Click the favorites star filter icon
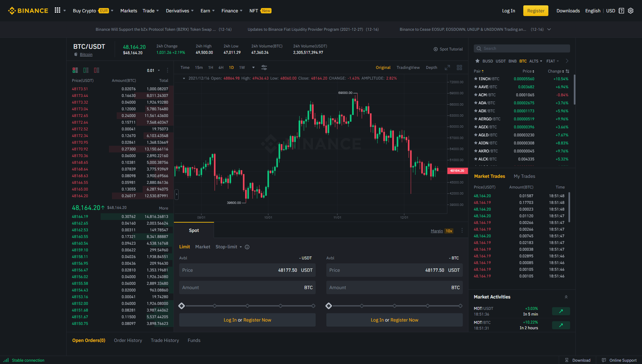The image size is (642, 364). tap(477, 61)
